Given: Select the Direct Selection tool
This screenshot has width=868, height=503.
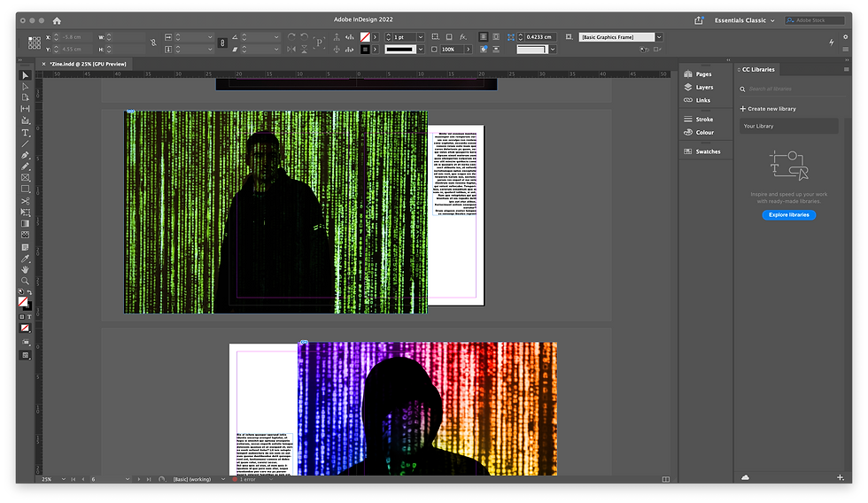Looking at the screenshot, I should [x=25, y=86].
